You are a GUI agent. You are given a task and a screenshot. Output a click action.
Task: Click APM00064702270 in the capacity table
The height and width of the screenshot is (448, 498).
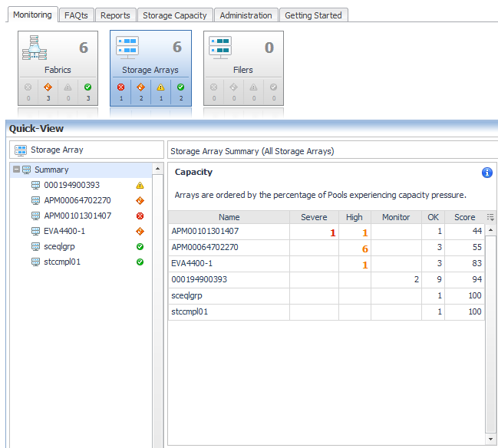pos(205,247)
